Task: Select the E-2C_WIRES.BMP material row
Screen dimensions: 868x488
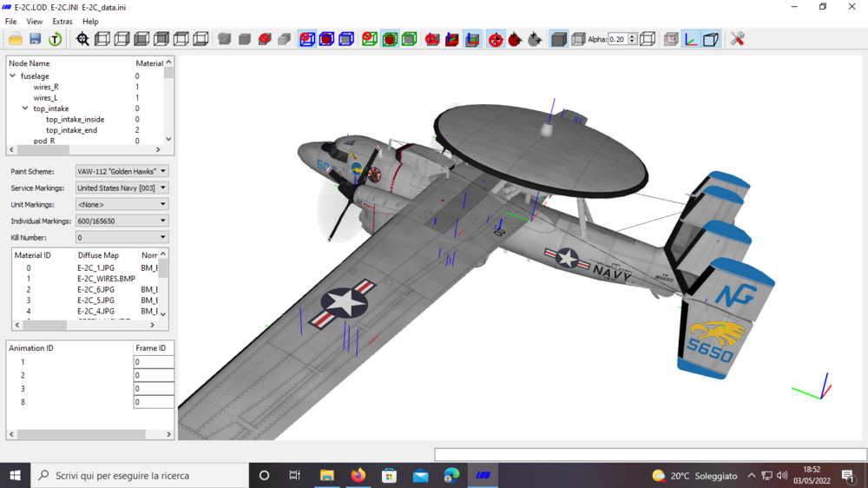Action: click(x=106, y=279)
